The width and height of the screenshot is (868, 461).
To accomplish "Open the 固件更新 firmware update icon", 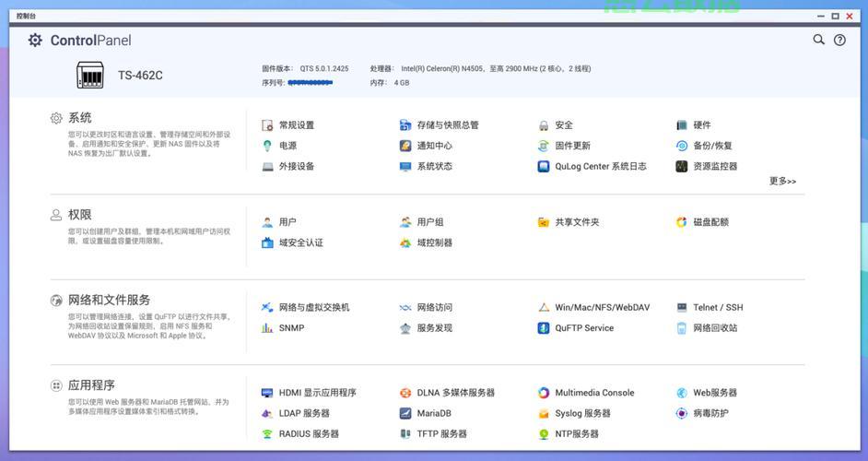I will point(544,146).
